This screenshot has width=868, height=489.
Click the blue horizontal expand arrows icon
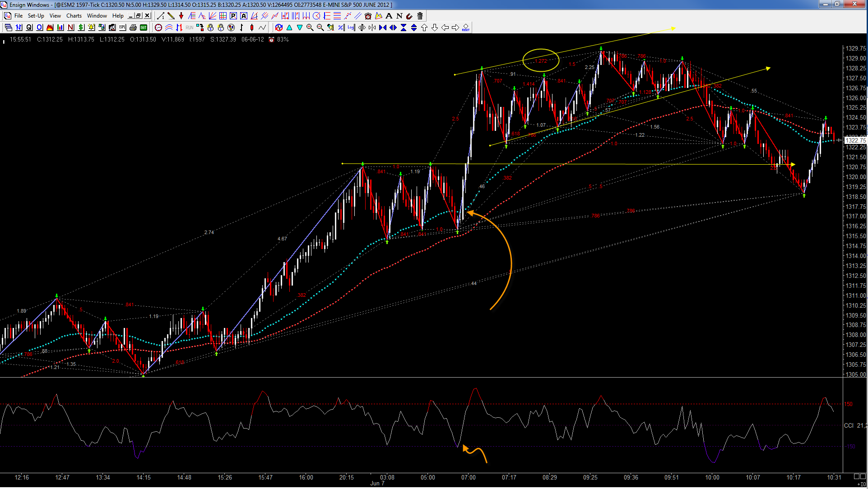coord(393,28)
